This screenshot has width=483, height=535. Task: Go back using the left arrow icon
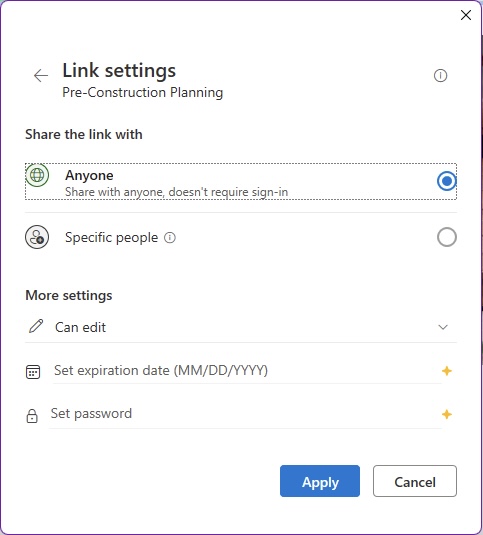click(x=41, y=75)
